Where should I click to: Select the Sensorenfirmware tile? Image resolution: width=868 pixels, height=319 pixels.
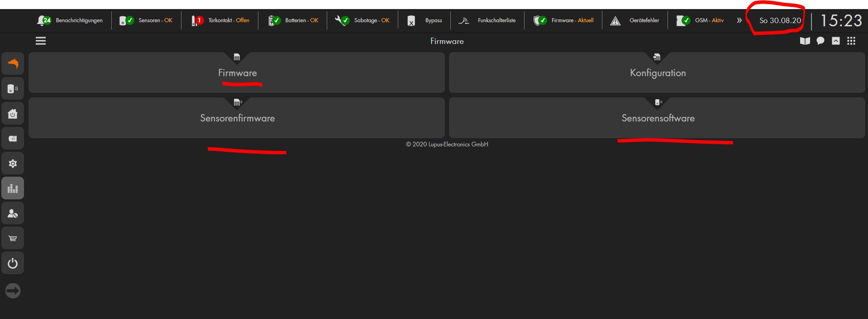click(237, 118)
